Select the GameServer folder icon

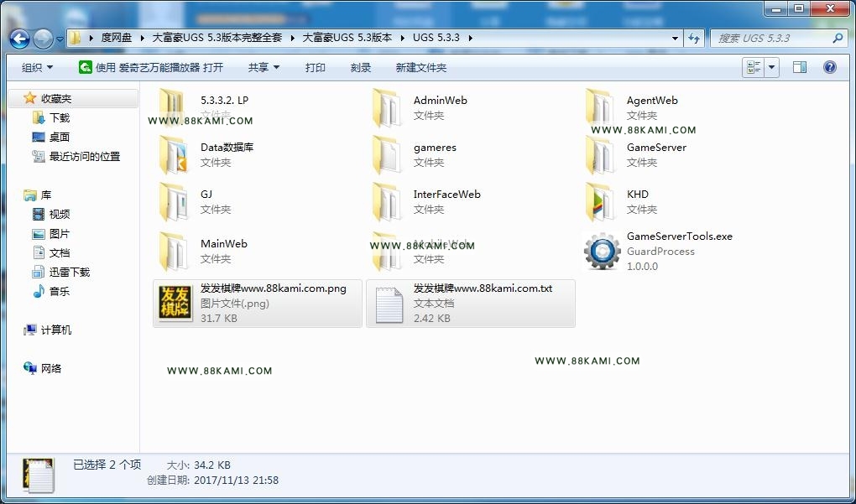599,155
